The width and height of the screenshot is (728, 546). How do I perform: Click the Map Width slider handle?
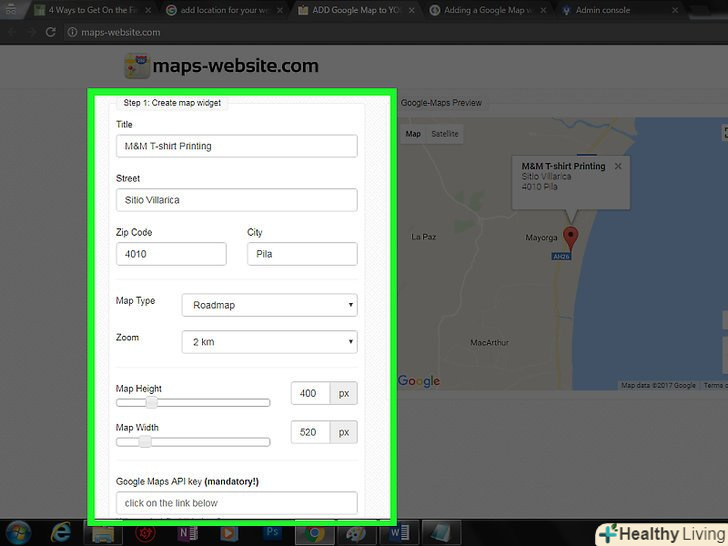click(145, 442)
